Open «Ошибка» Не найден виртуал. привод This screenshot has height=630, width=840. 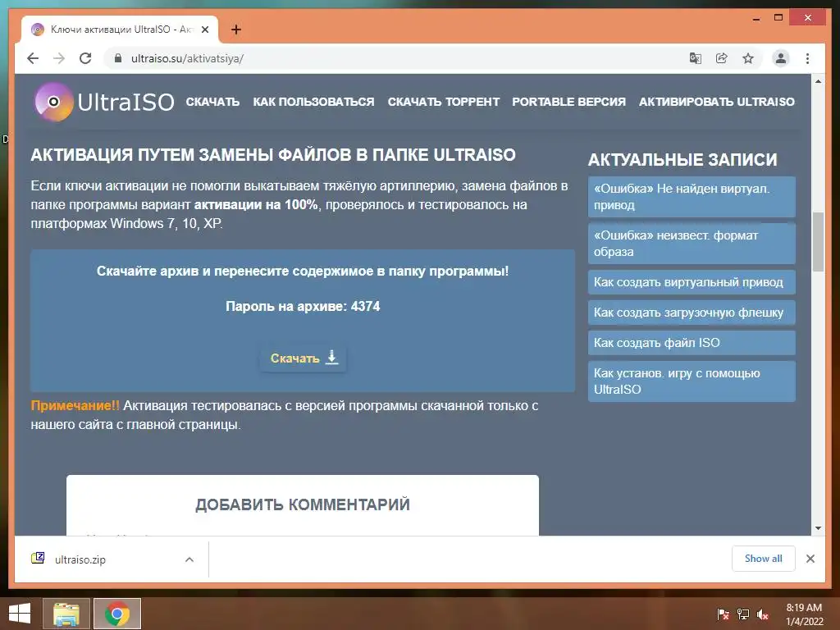[x=692, y=197]
